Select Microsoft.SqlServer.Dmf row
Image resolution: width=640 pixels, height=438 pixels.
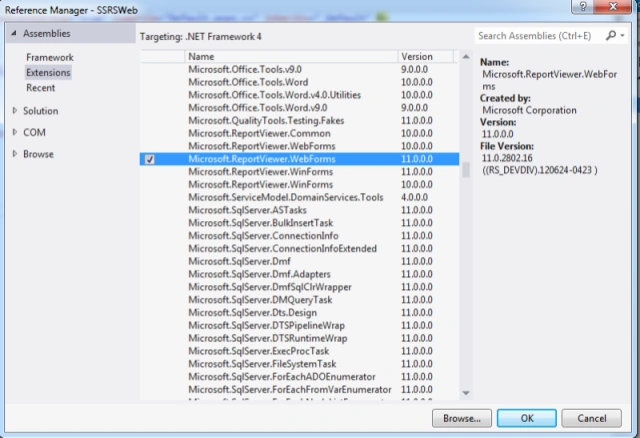click(299, 261)
